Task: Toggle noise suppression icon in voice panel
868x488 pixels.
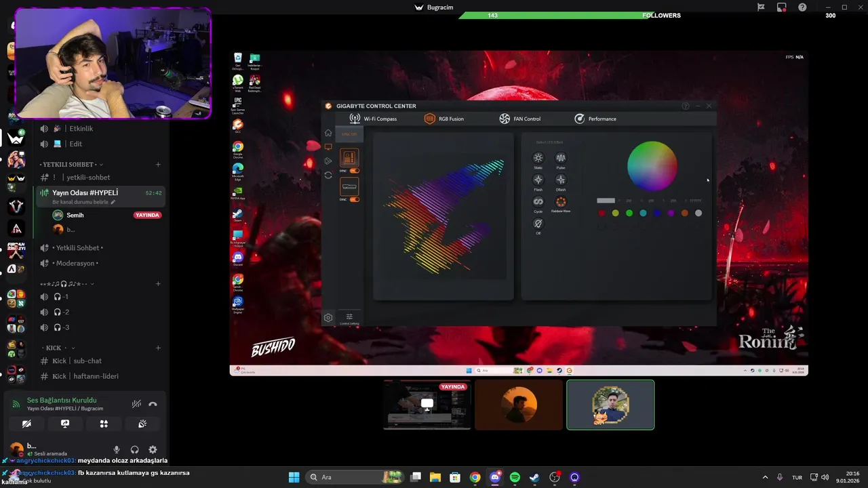Action: coord(136,404)
